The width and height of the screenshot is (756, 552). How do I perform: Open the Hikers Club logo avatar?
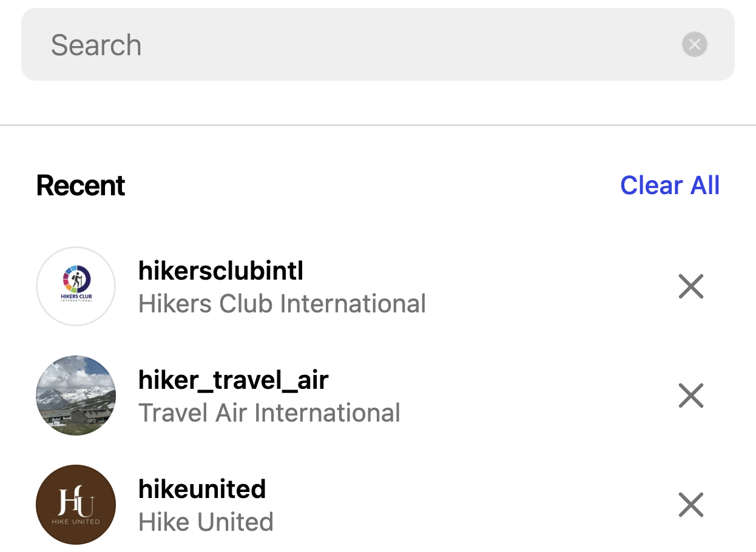76,286
